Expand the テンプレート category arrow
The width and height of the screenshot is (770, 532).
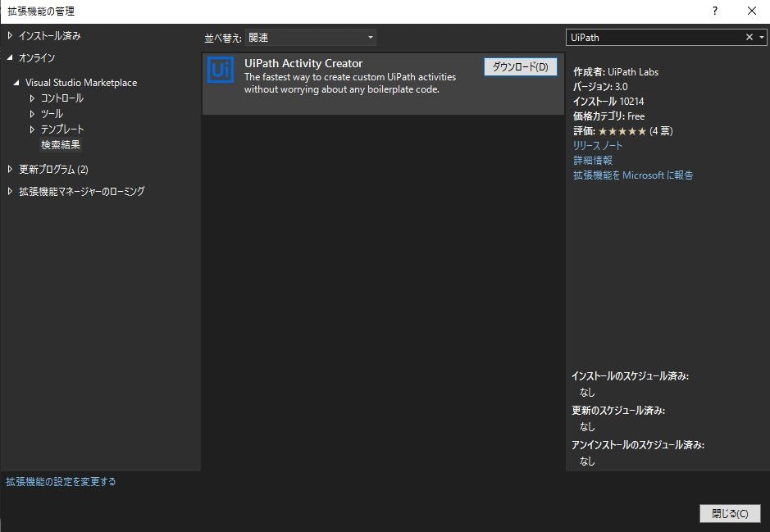tap(32, 129)
